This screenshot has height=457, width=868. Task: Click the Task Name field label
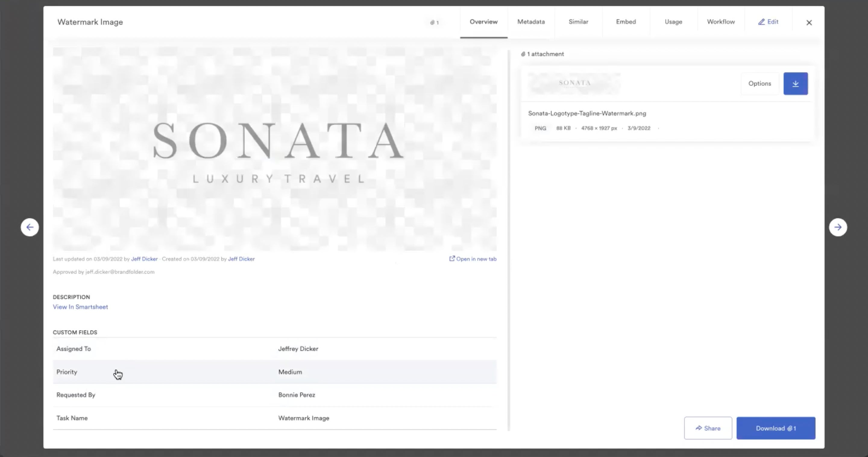[72, 418]
